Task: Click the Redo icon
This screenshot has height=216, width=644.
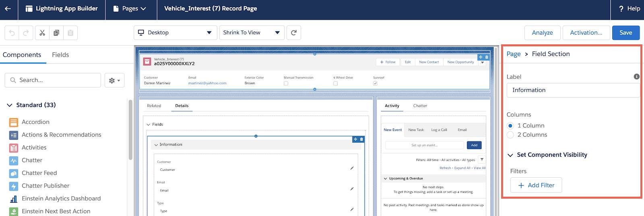Action: [26, 33]
